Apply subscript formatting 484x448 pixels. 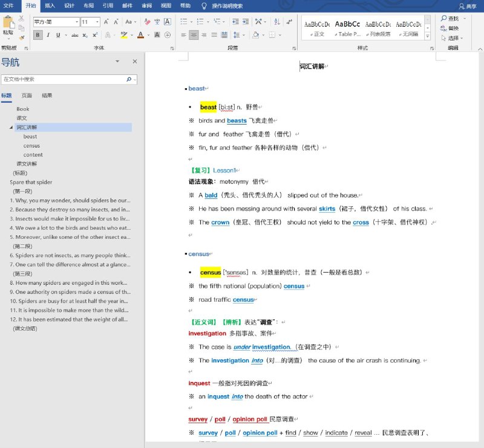point(85,34)
